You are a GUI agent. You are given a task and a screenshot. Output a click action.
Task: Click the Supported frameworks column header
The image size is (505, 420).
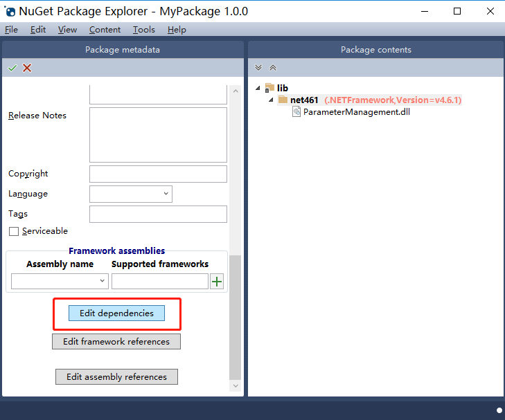coord(160,264)
